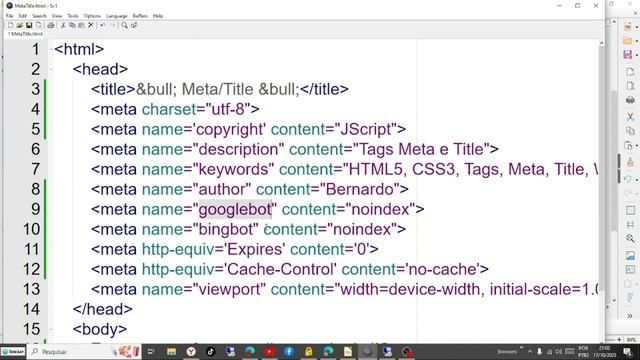The height and width of the screenshot is (360, 640).
Task: Click the paste clipboard icon in background window
Action: [x=628, y=145]
